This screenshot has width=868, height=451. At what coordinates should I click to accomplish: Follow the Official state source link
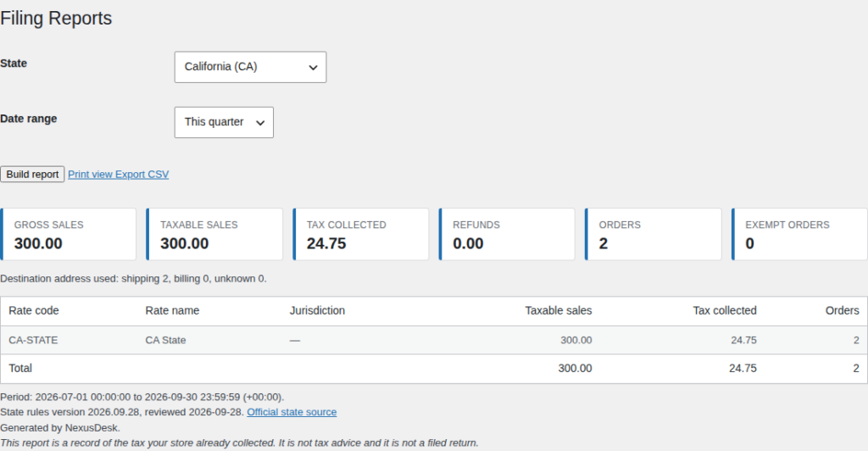292,412
